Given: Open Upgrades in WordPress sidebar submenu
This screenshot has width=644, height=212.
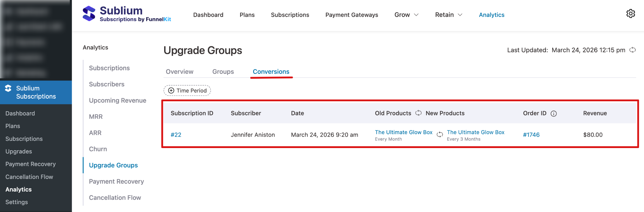Looking at the screenshot, I should point(19,152).
